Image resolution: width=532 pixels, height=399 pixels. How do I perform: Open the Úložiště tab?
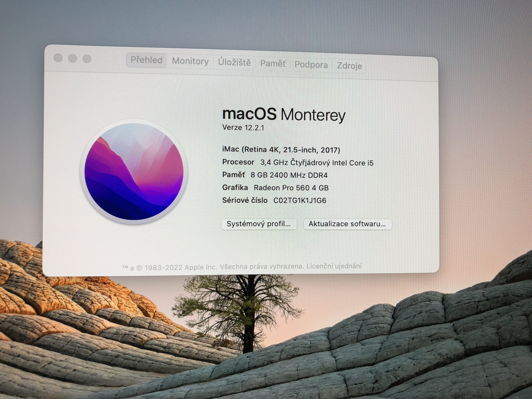(234, 63)
